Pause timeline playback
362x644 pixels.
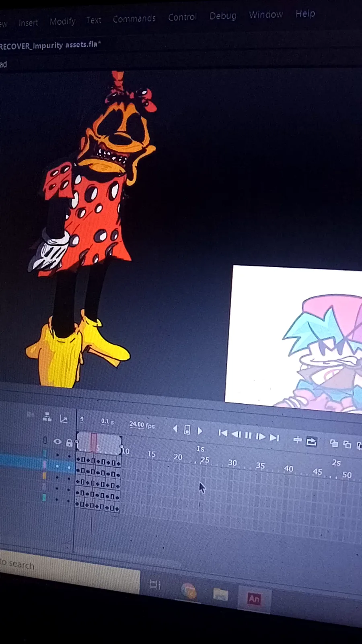(248, 436)
